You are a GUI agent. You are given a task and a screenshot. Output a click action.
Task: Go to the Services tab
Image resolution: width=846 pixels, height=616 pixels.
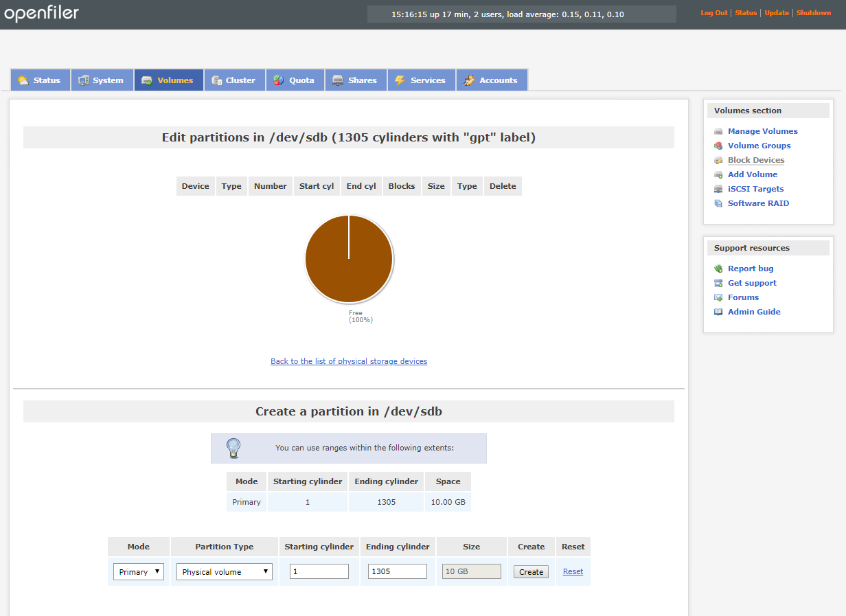coord(421,80)
